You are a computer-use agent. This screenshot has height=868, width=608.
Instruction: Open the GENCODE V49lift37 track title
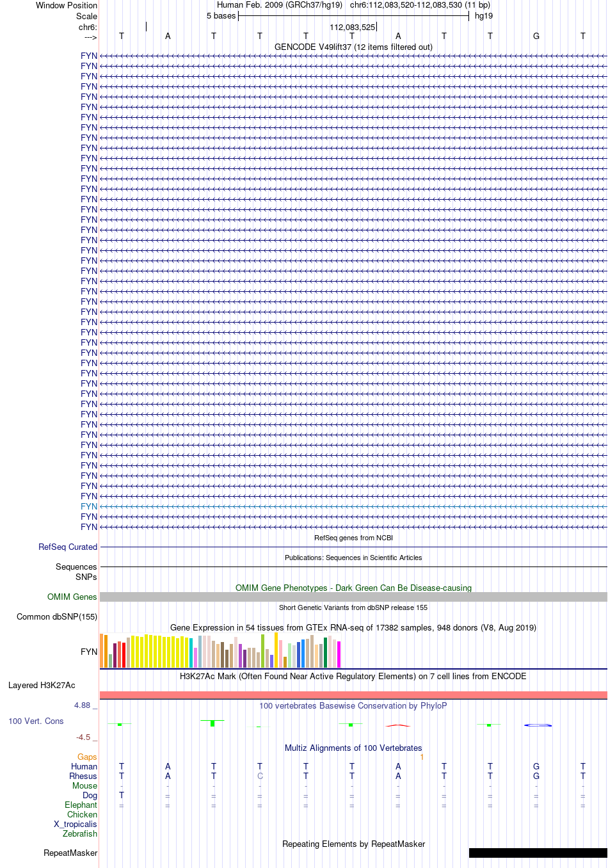353,47
